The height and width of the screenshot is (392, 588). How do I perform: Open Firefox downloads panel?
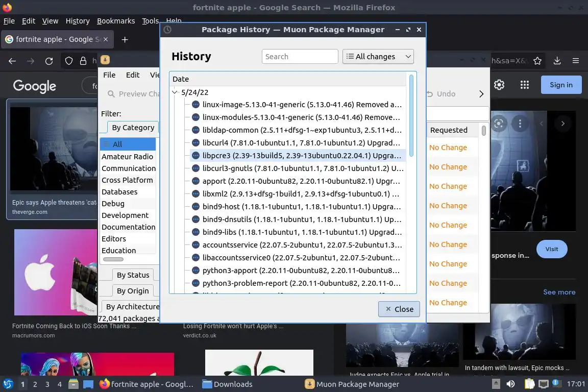pos(557,61)
